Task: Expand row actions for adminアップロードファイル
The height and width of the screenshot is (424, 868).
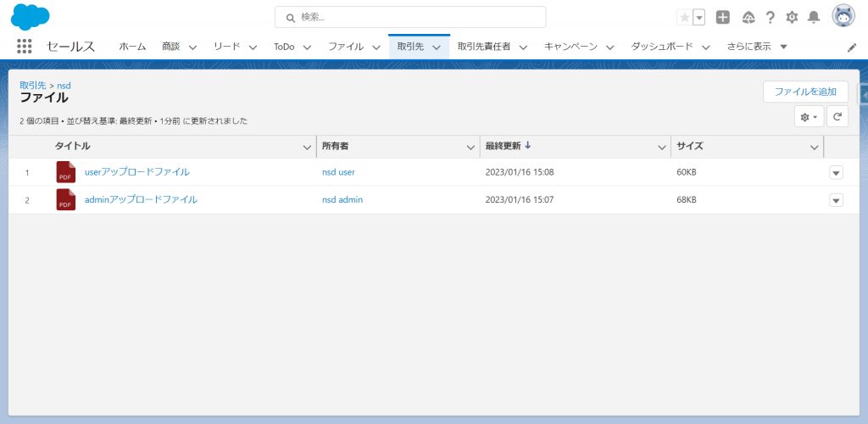Action: coord(836,200)
